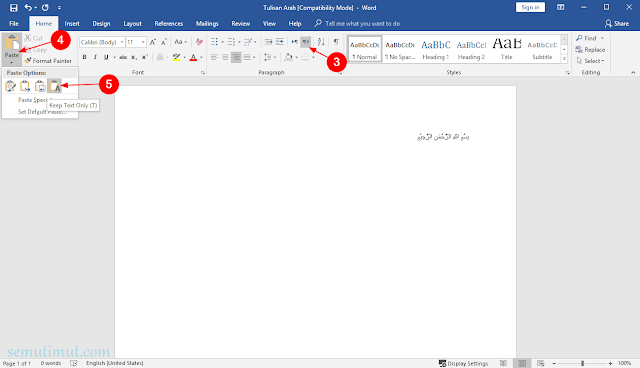Toggle Italic formatting
Screen dimensions: 640x368
point(95,57)
